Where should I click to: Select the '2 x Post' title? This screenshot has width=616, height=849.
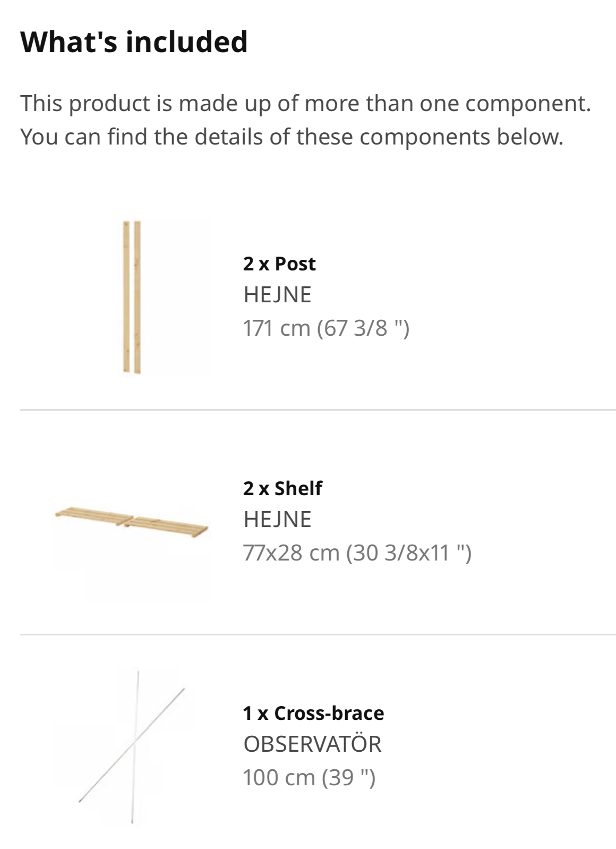(x=279, y=264)
